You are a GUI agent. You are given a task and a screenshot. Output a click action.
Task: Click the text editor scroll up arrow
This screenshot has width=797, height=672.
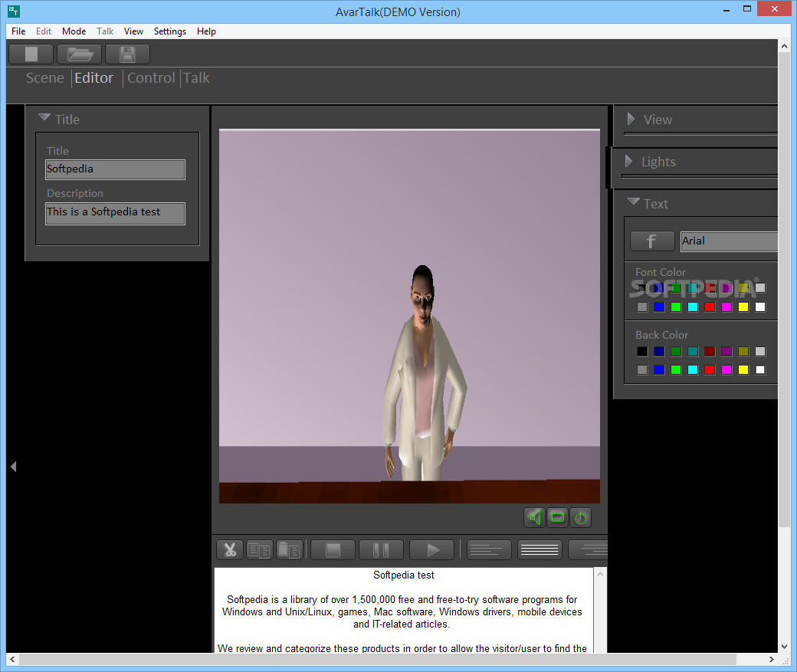(600, 574)
